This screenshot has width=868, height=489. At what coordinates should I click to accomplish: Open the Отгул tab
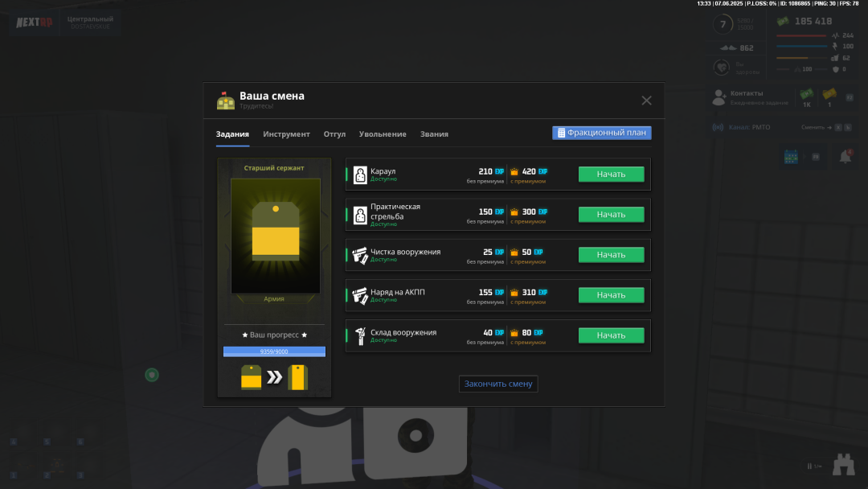(x=334, y=134)
